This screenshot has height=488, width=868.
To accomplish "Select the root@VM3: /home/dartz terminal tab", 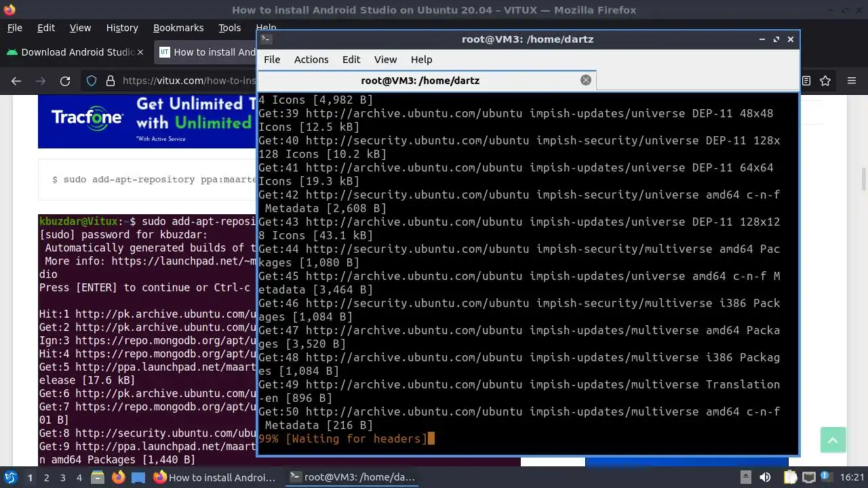I will tap(427, 80).
